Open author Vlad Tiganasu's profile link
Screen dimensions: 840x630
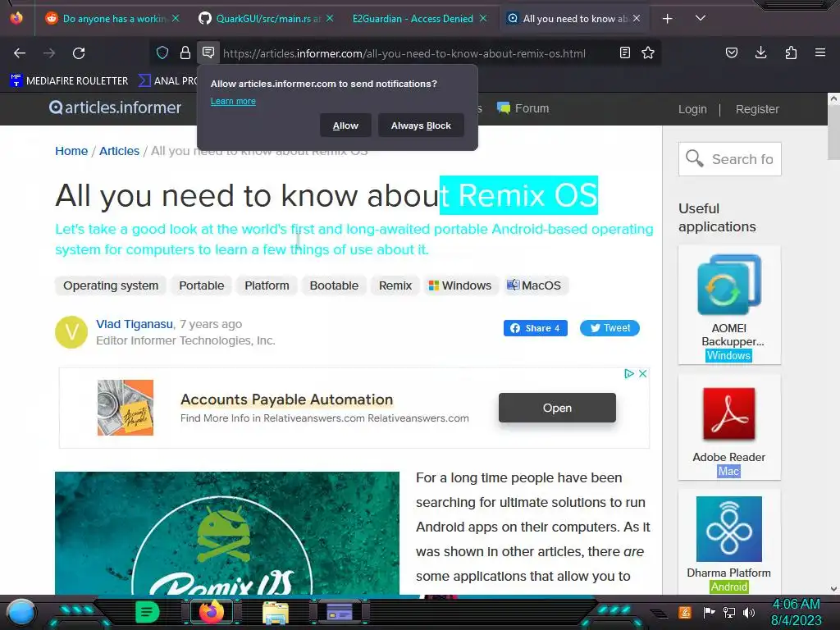tap(135, 324)
